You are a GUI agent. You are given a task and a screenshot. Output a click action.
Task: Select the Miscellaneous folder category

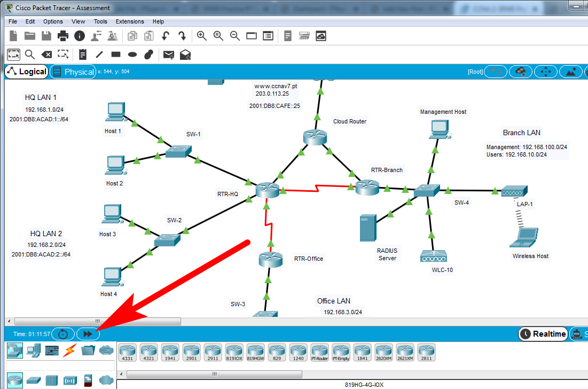click(88, 351)
